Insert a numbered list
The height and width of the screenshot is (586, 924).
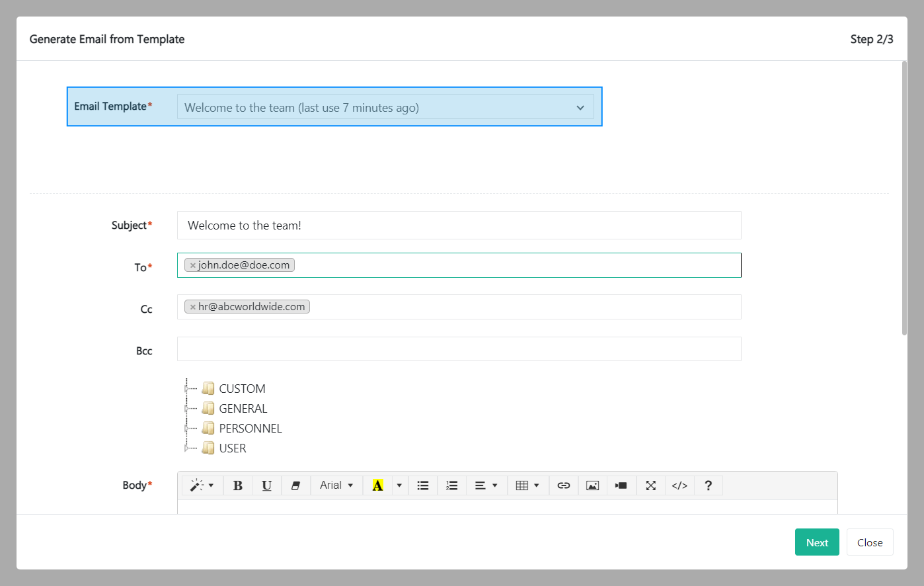tap(452, 485)
